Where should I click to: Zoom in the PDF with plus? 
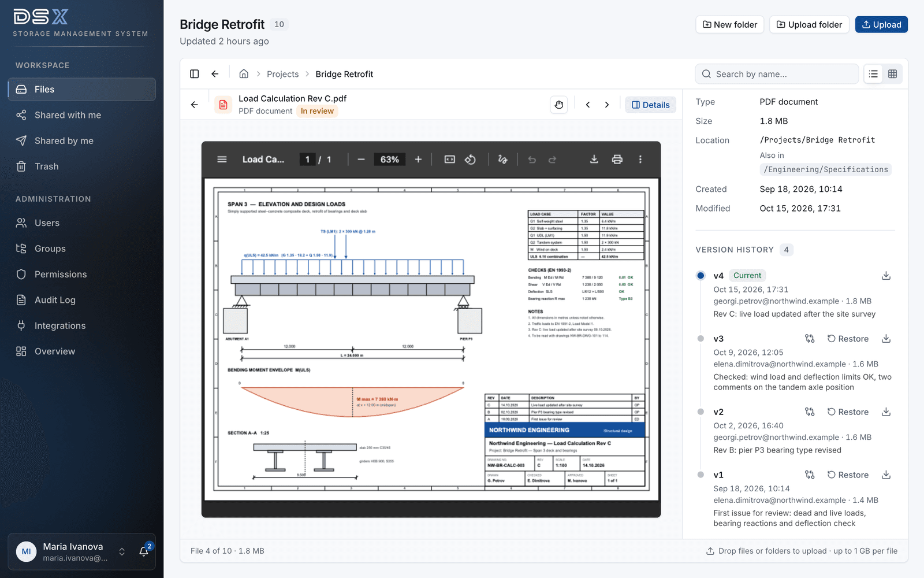tap(418, 160)
